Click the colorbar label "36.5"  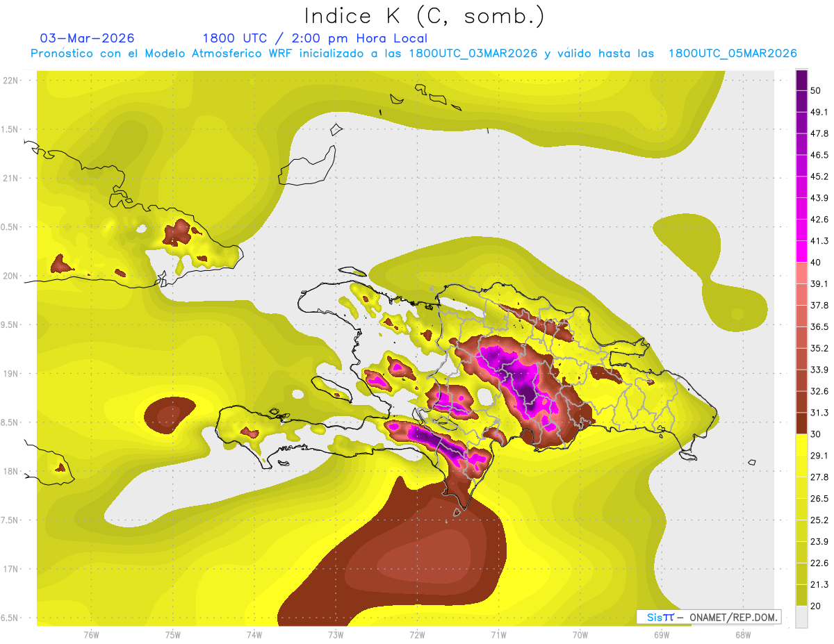tap(819, 327)
